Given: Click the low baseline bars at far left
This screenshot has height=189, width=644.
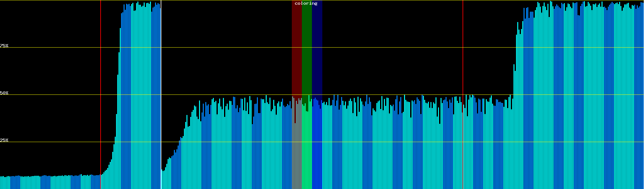Looking at the screenshot, I should tap(47, 183).
